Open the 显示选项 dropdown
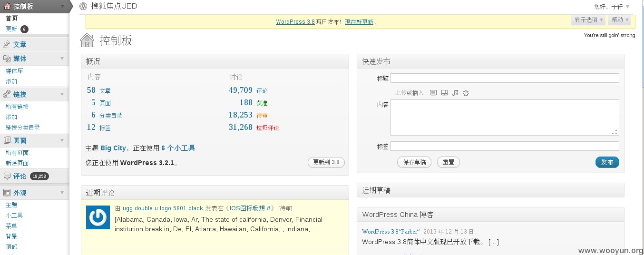This screenshot has height=255, width=644. pos(588,20)
